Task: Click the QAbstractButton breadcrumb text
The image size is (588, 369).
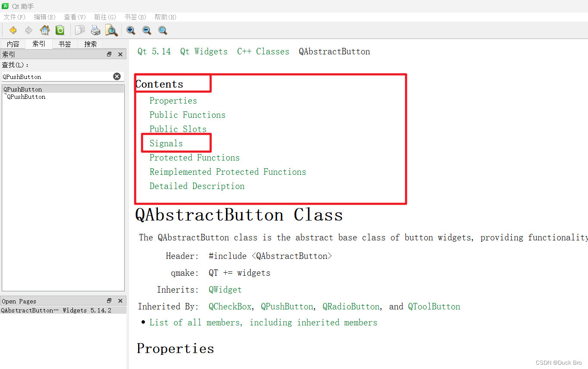Action: coord(334,51)
